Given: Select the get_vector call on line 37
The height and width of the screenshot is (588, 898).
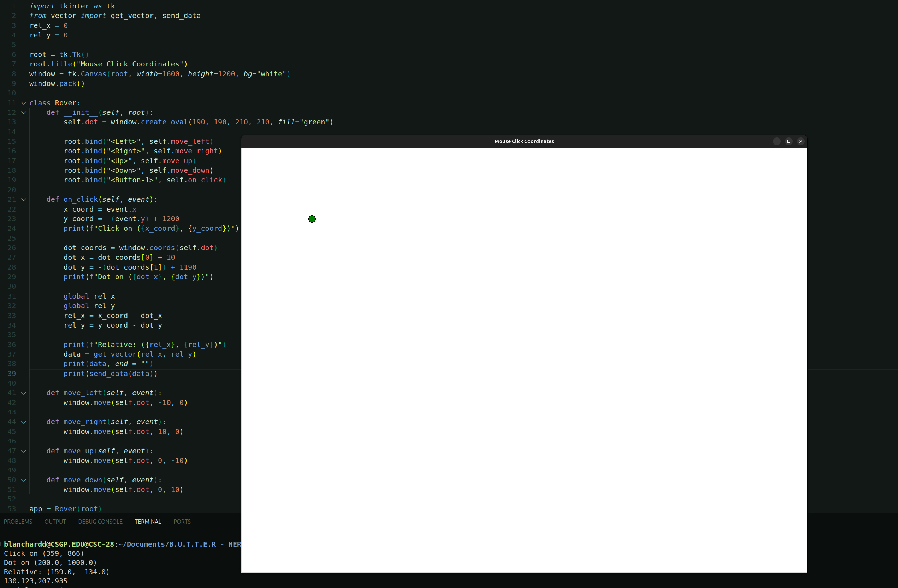Looking at the screenshot, I should 114,354.
